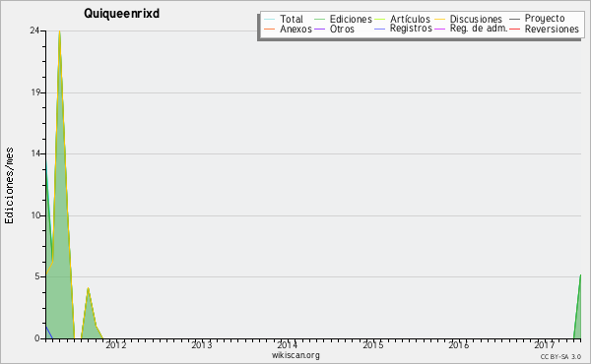Screen dimensions: 591x364
Task: Click the y-axis value 24
Action: click(x=34, y=30)
